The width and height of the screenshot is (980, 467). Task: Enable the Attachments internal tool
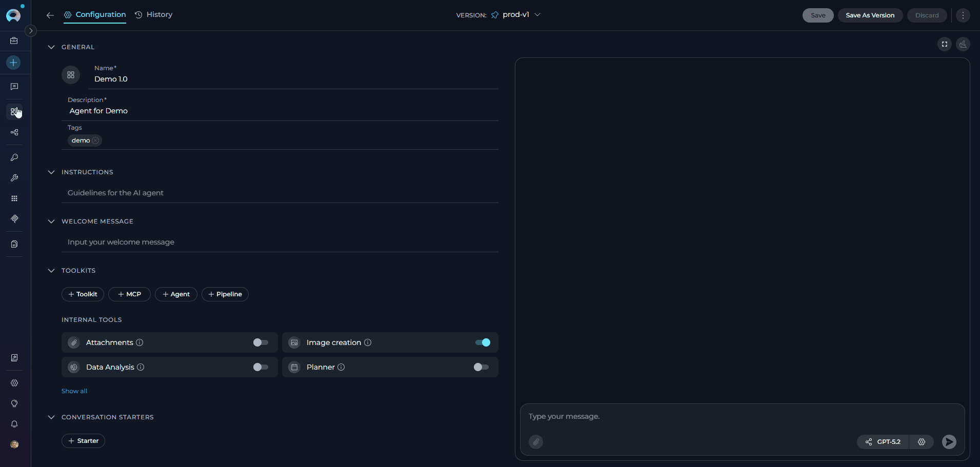[x=260, y=342]
